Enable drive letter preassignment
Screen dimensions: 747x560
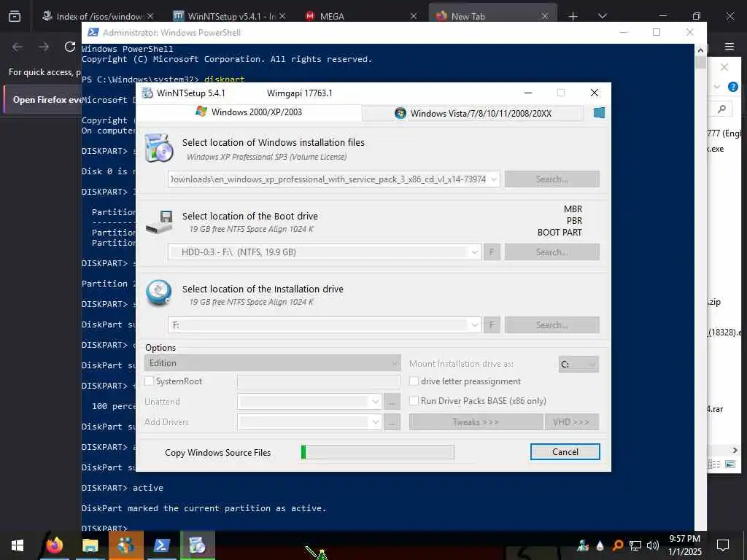414,381
